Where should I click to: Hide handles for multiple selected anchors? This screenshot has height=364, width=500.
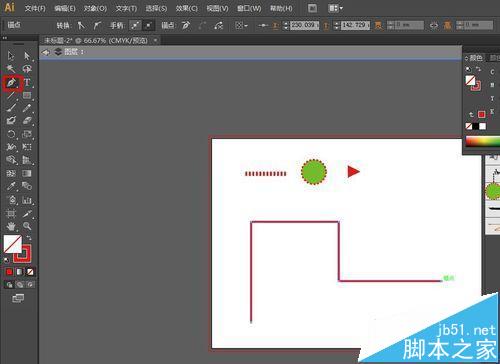coord(149,25)
